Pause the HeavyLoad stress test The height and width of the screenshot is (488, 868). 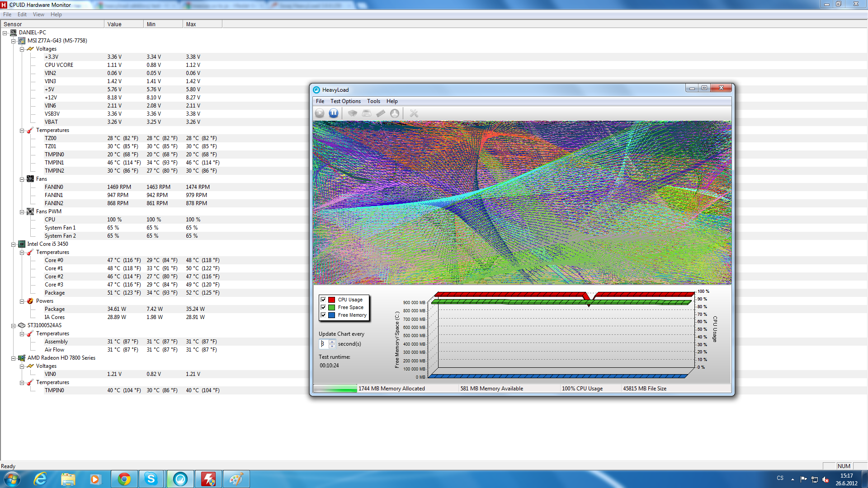334,113
